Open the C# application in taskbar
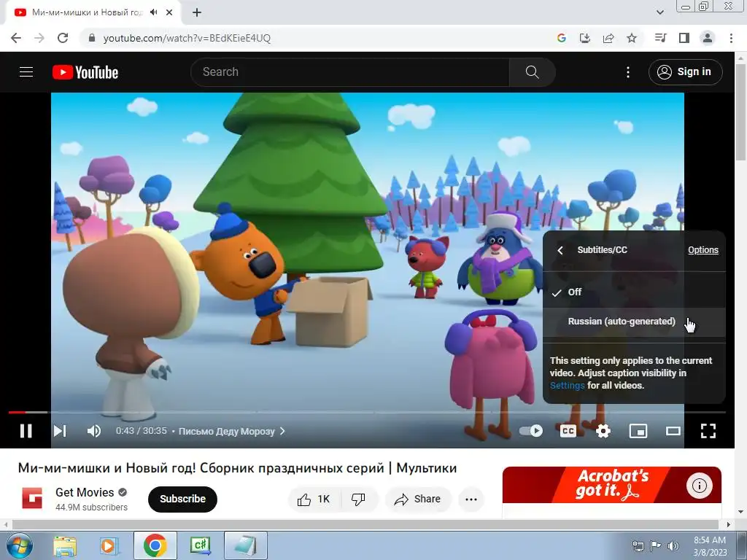The width and height of the screenshot is (747, 560). click(x=200, y=545)
